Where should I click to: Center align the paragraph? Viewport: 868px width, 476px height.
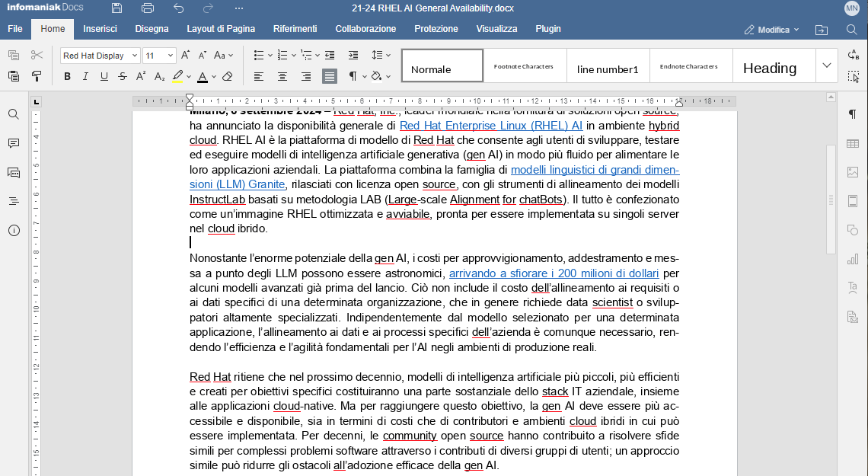point(282,76)
